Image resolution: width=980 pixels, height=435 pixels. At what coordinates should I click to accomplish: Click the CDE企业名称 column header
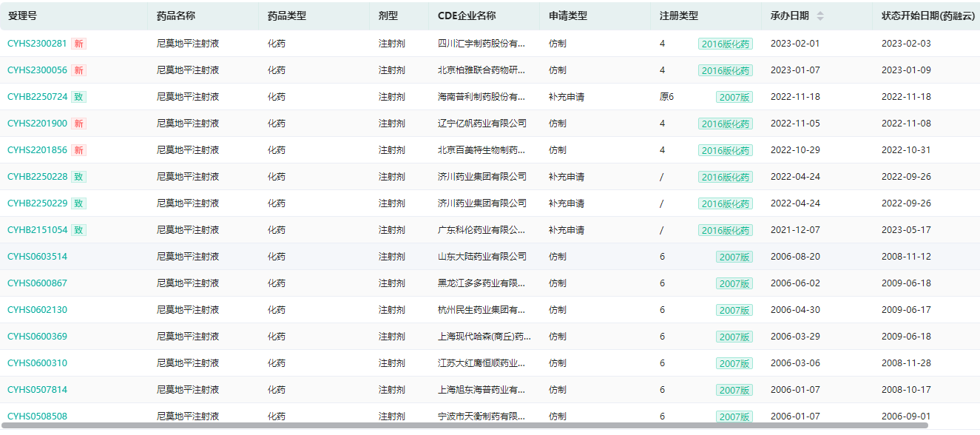pos(467,16)
